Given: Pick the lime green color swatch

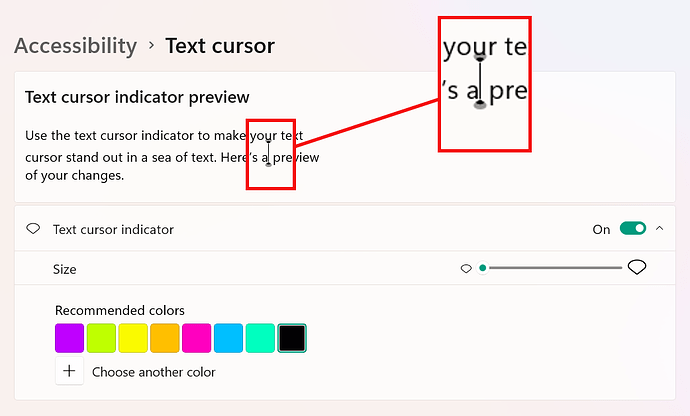Looking at the screenshot, I should click(101, 338).
